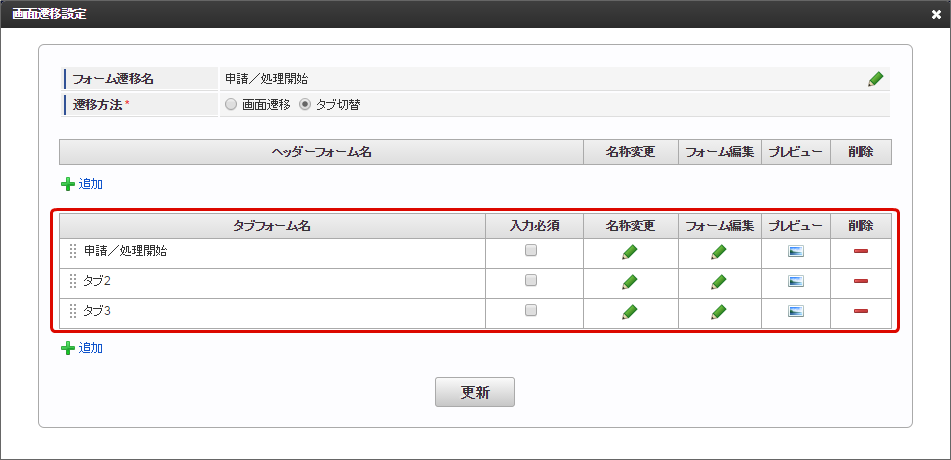Edit the form transition name pencil icon
This screenshot has height=460, width=951.
tap(875, 79)
